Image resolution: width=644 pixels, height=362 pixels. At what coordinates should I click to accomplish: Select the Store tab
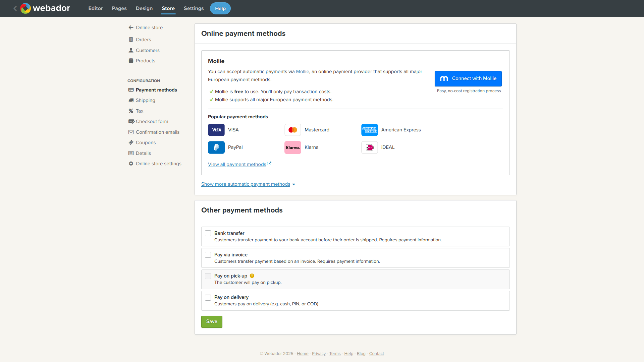pos(168,8)
